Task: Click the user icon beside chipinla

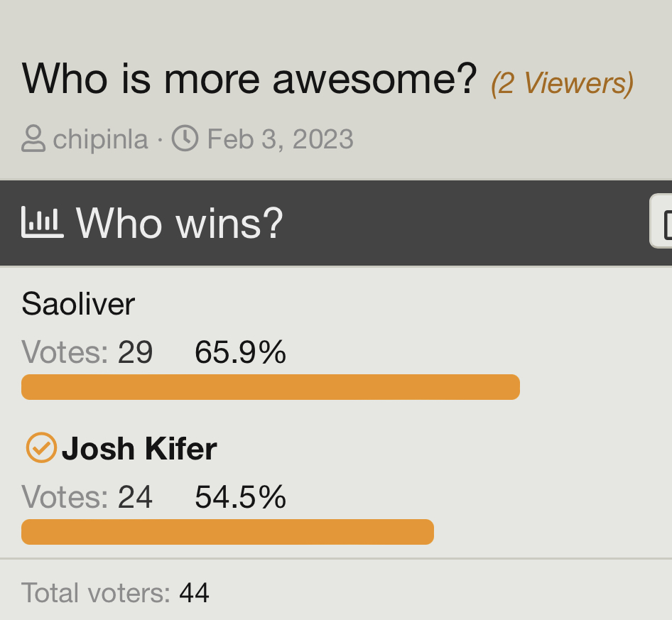Action: 33,138
